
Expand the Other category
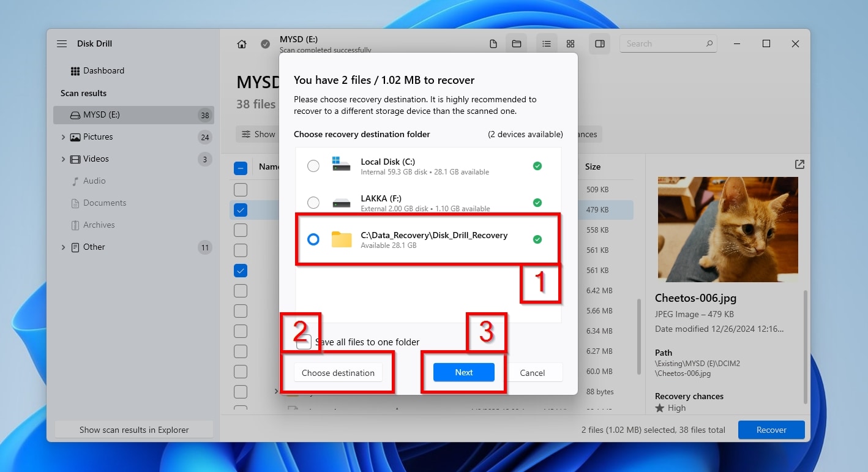pos(63,247)
